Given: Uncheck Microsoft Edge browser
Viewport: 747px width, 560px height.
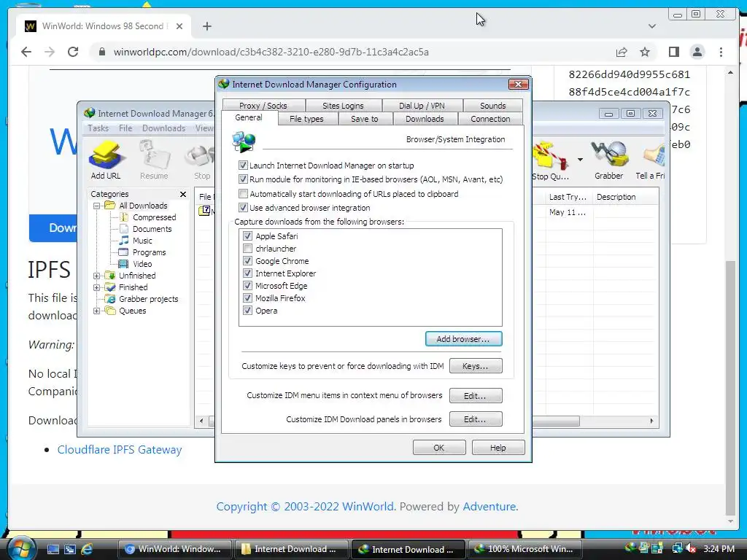Looking at the screenshot, I should (x=247, y=285).
